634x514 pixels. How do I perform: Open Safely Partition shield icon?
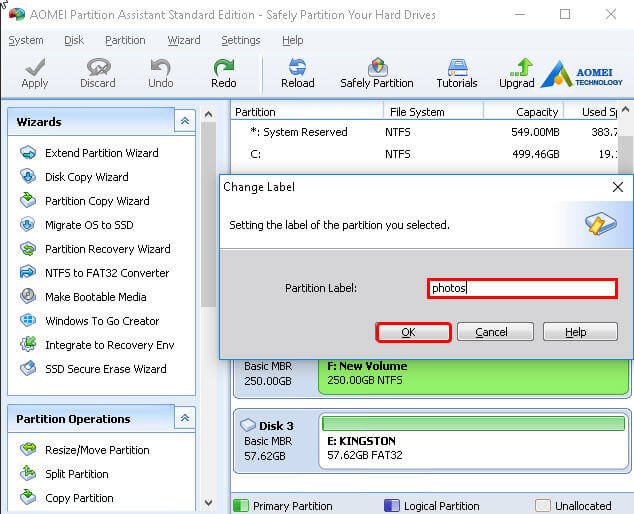pyautogui.click(x=377, y=67)
